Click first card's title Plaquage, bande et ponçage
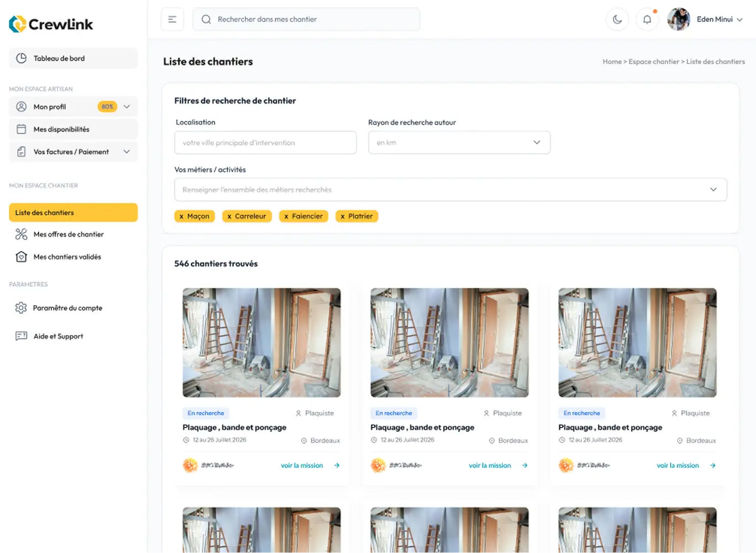The height and width of the screenshot is (553, 756). (234, 427)
